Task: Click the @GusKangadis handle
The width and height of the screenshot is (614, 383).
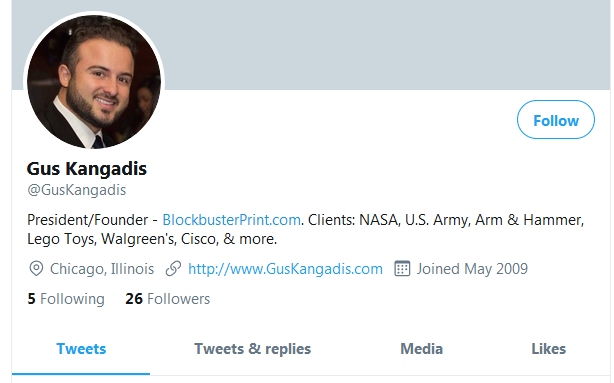Action: (x=77, y=190)
